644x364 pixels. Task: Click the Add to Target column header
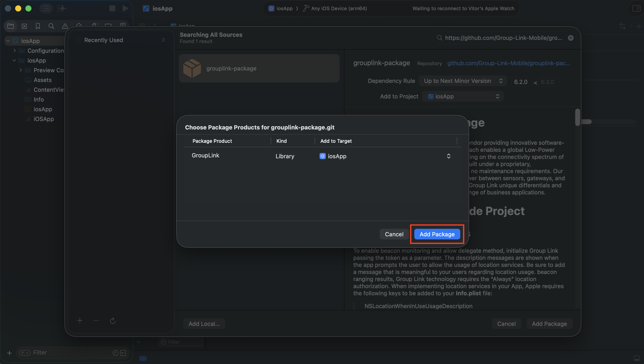[x=336, y=141]
